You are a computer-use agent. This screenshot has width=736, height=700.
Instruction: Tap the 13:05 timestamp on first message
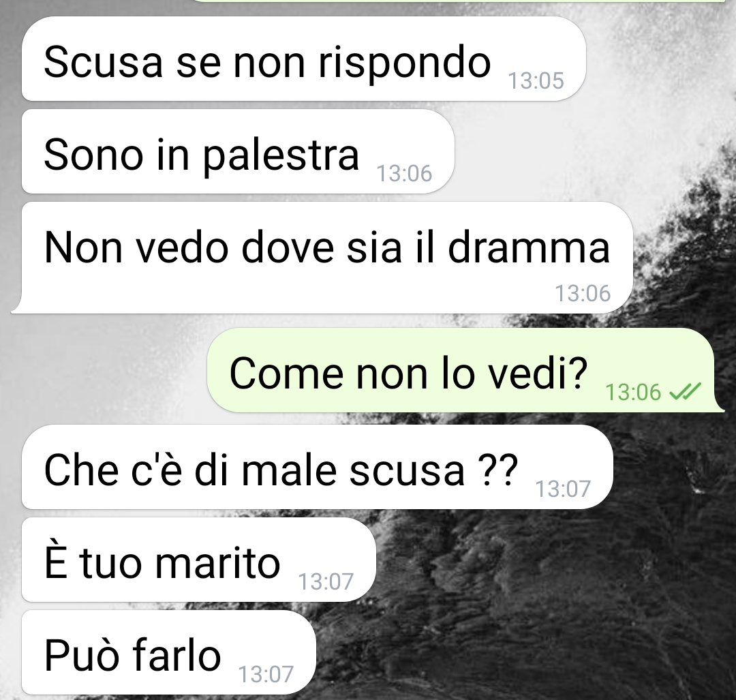536,80
